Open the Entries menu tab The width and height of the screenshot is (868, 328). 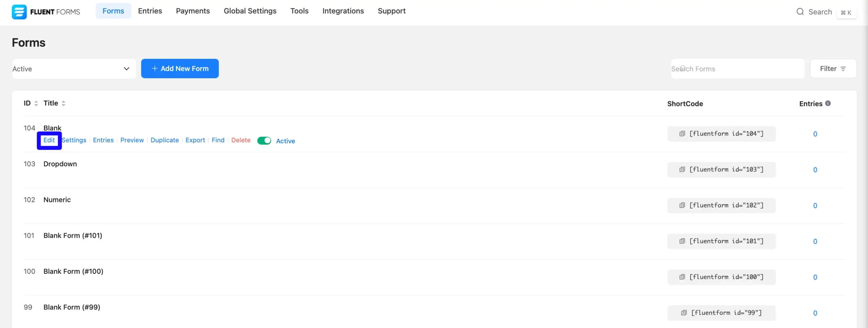point(150,11)
